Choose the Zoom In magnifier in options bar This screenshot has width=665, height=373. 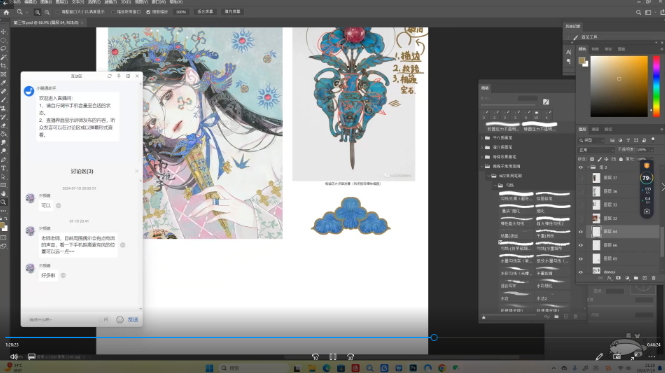tap(37, 12)
